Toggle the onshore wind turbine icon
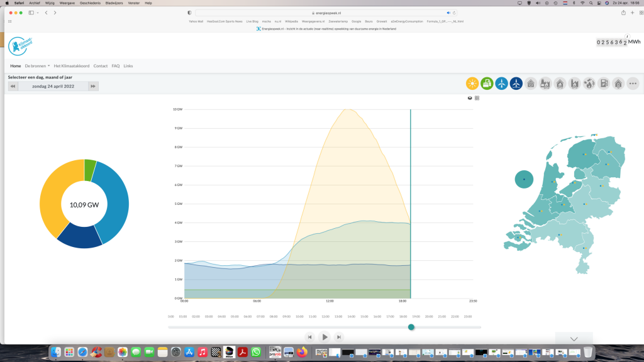The height and width of the screenshot is (362, 644). tap(501, 84)
